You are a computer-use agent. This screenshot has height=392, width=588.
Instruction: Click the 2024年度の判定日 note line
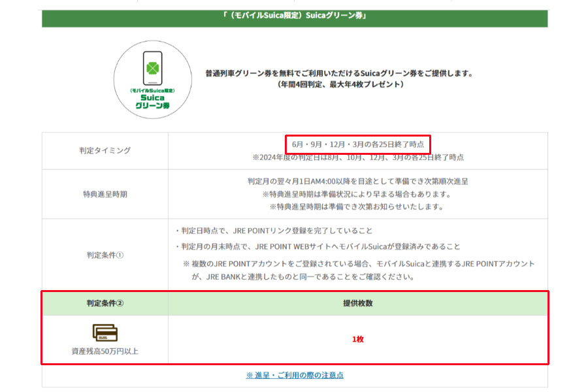pos(358,157)
